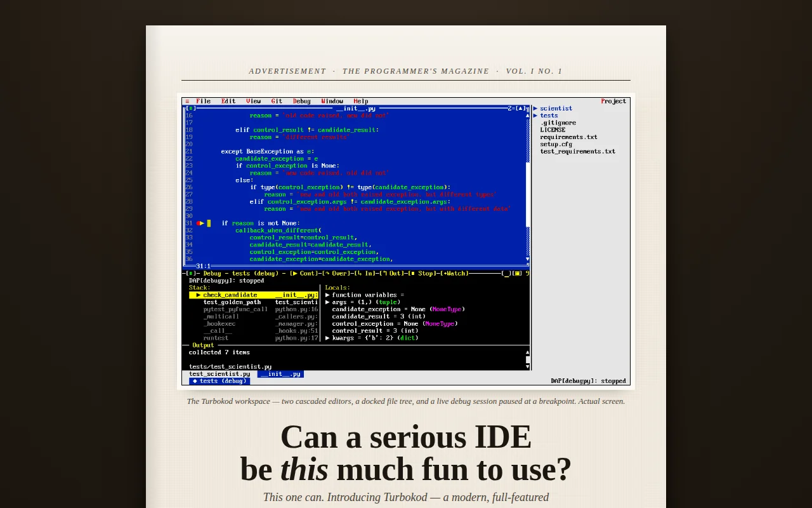Click the editor scrollbar up arrow
Image resolution: width=812 pixels, height=508 pixels.
[528, 116]
